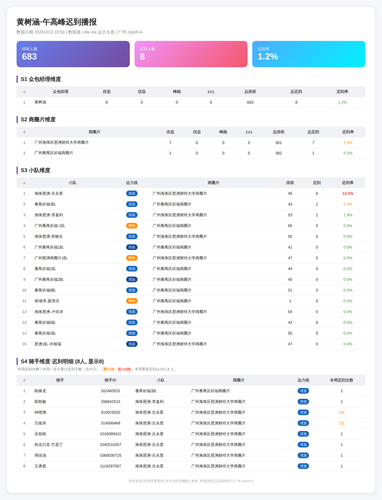Click the blue badge in S3 row 1
This screenshot has height=500, width=382.
132,193
